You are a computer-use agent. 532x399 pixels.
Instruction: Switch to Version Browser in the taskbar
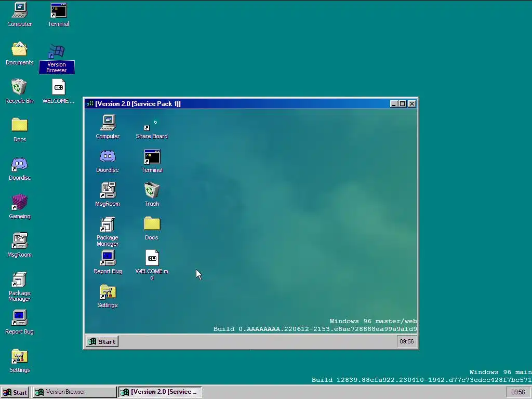pyautogui.click(x=74, y=392)
